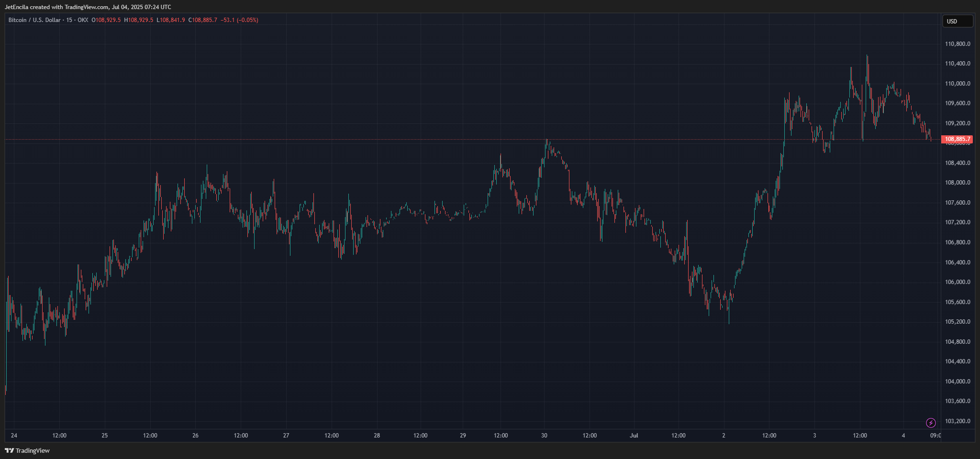Click the date label 29 on time axis
This screenshot has width=980, height=459.
click(x=463, y=436)
